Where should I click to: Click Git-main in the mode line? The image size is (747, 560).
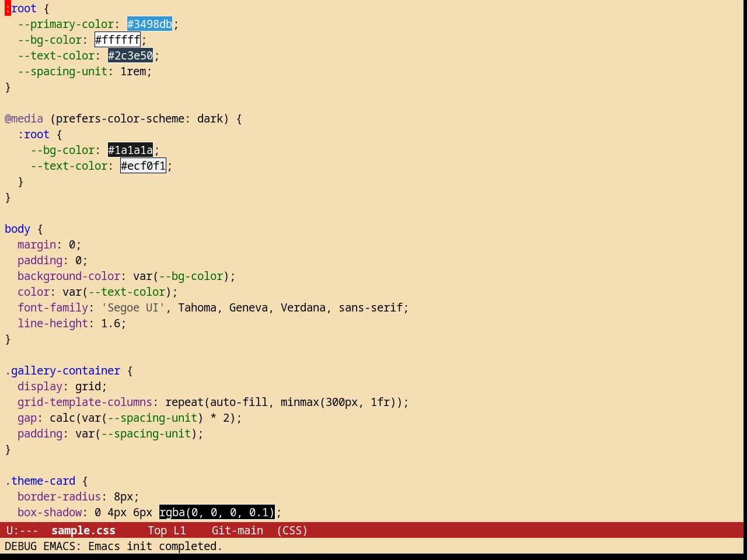pyautogui.click(x=238, y=530)
